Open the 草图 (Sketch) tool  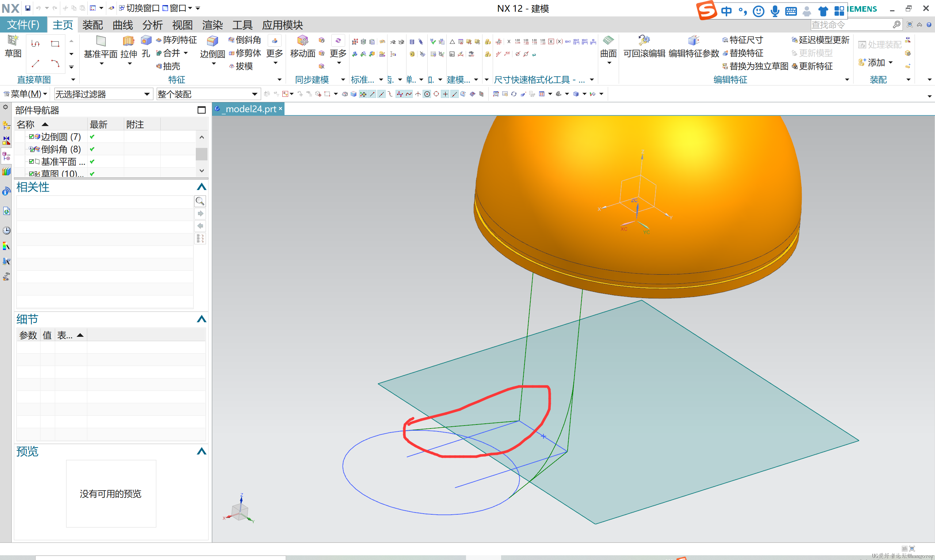click(13, 46)
